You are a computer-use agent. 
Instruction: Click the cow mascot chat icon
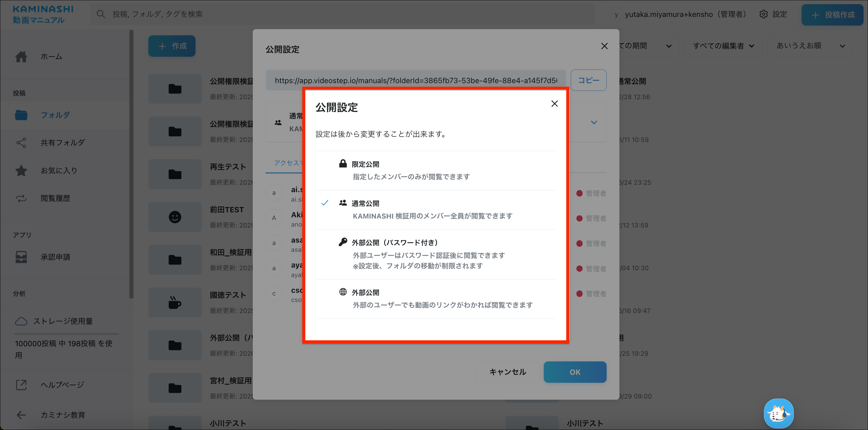(778, 413)
